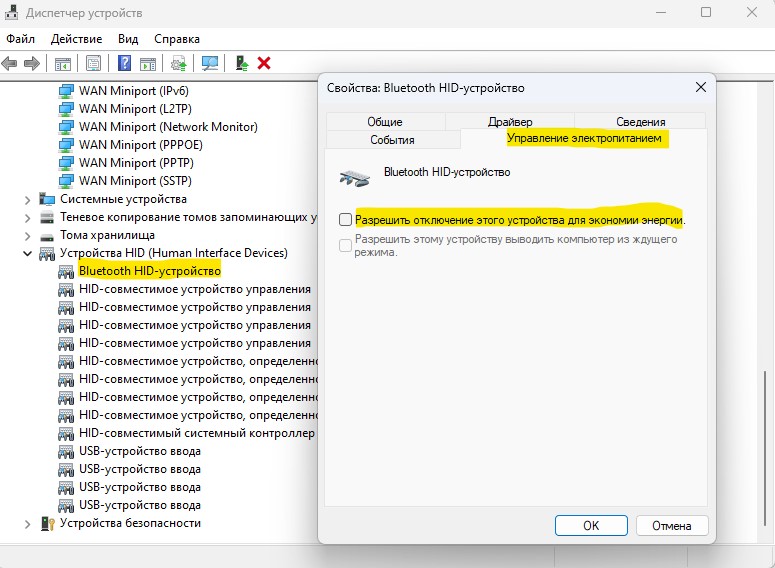Click the red X uninstall device icon
Viewport: 775px width, 568px height.
coord(264,63)
